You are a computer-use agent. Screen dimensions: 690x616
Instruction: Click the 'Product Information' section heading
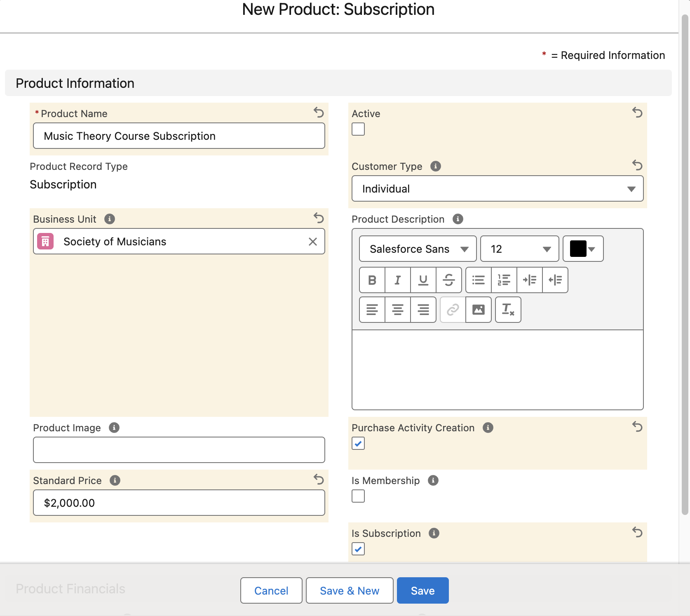click(x=75, y=83)
